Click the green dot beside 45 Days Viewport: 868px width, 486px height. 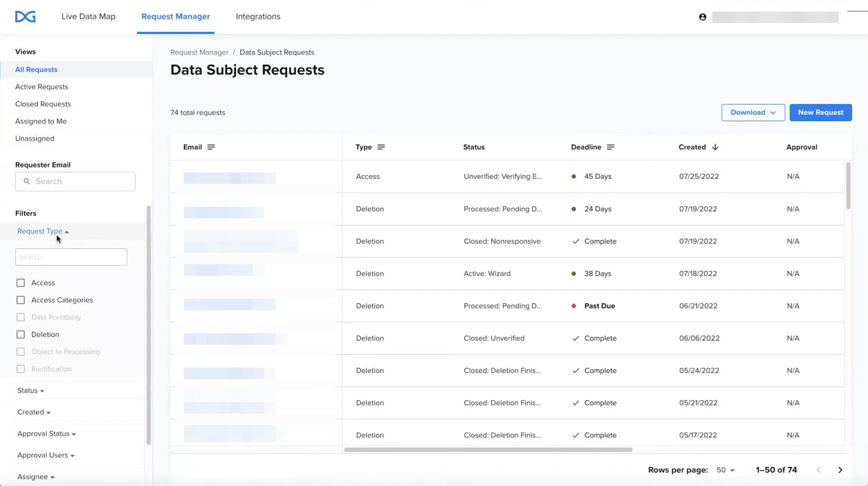click(573, 176)
